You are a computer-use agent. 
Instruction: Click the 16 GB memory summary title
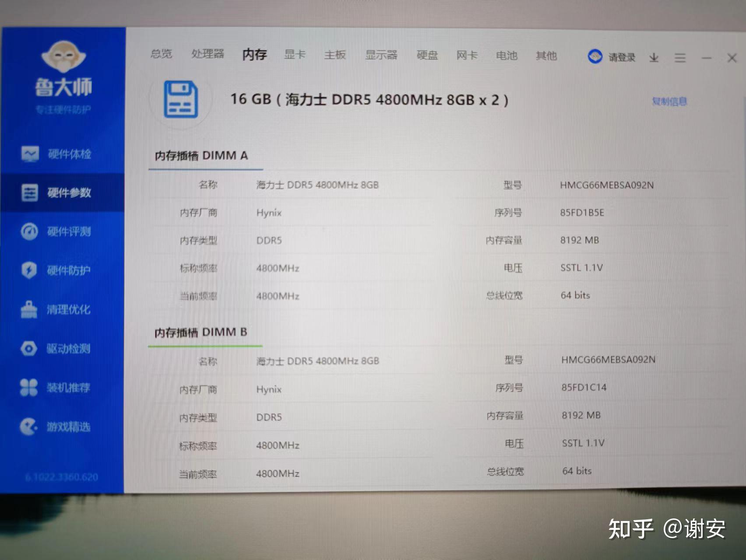point(369,99)
